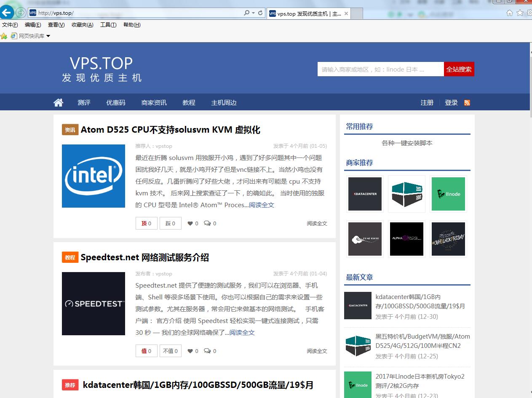Click server box merchant logo in 商家推荐
Image resolution: width=532 pixels, height=398 pixels.
(407, 194)
